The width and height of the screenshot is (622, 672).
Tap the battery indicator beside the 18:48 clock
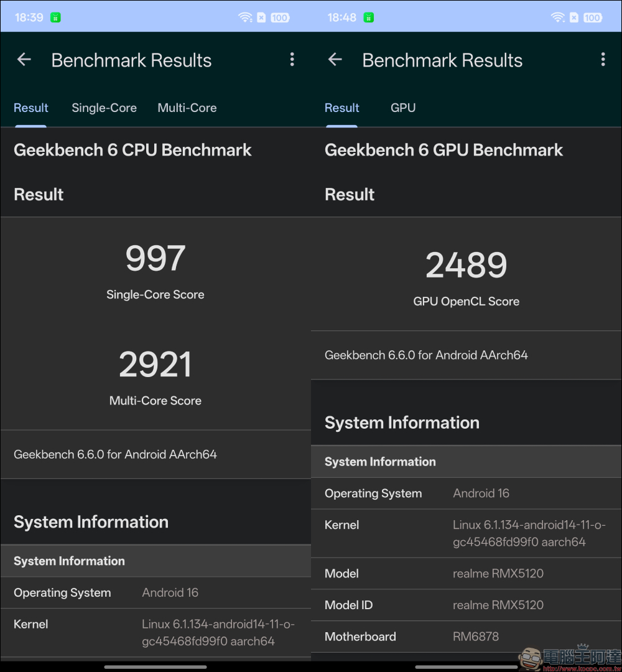(592, 17)
